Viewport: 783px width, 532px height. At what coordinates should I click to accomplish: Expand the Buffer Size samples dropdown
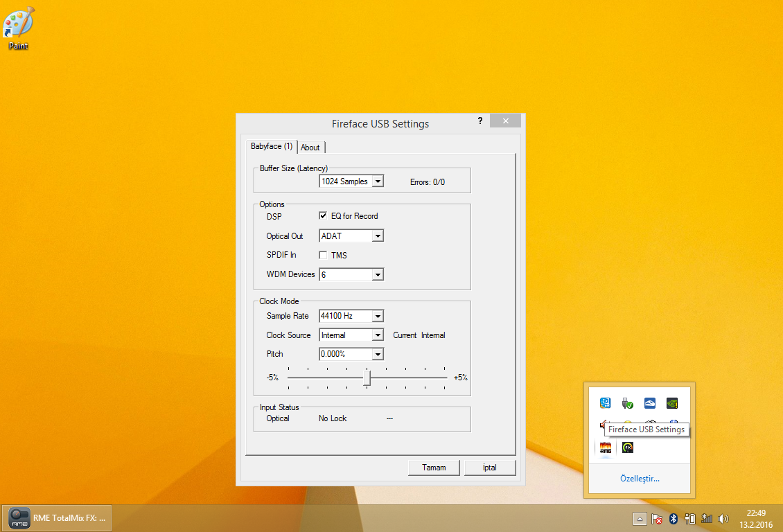point(378,181)
